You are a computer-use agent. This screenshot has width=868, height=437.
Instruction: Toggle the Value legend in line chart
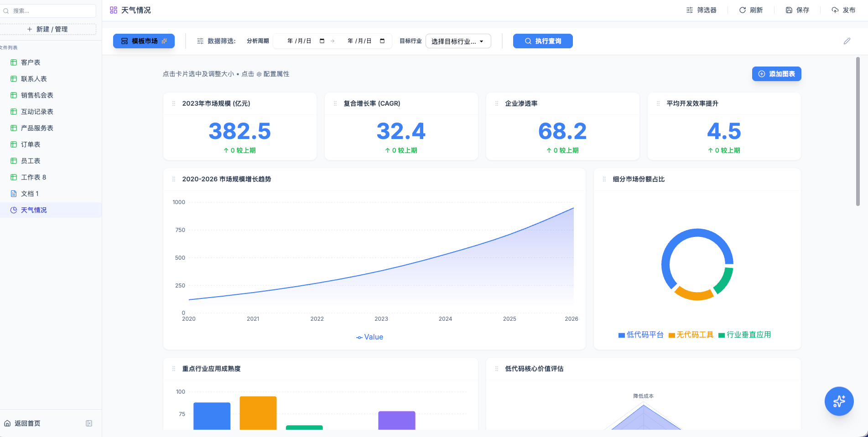click(369, 337)
